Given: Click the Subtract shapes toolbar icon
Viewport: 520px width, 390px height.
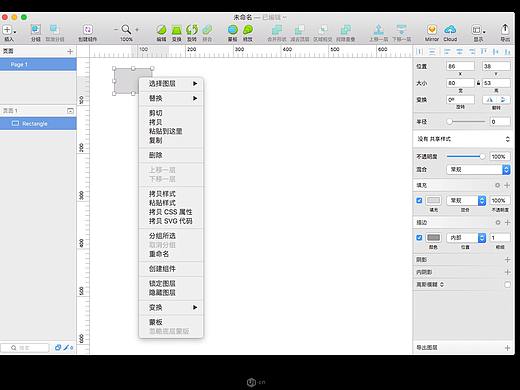Looking at the screenshot, I should coord(299,30).
